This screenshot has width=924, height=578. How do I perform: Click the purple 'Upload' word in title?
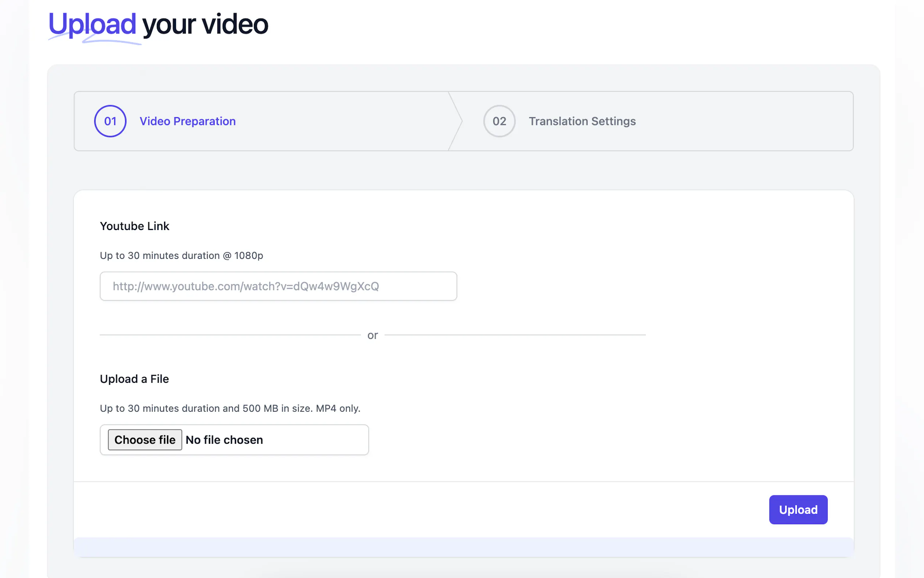click(92, 24)
